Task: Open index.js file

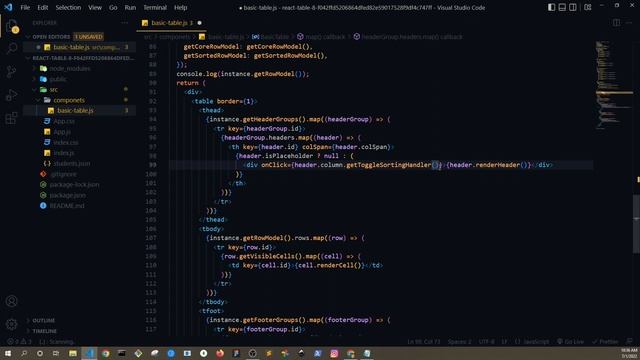Action: 64,153
